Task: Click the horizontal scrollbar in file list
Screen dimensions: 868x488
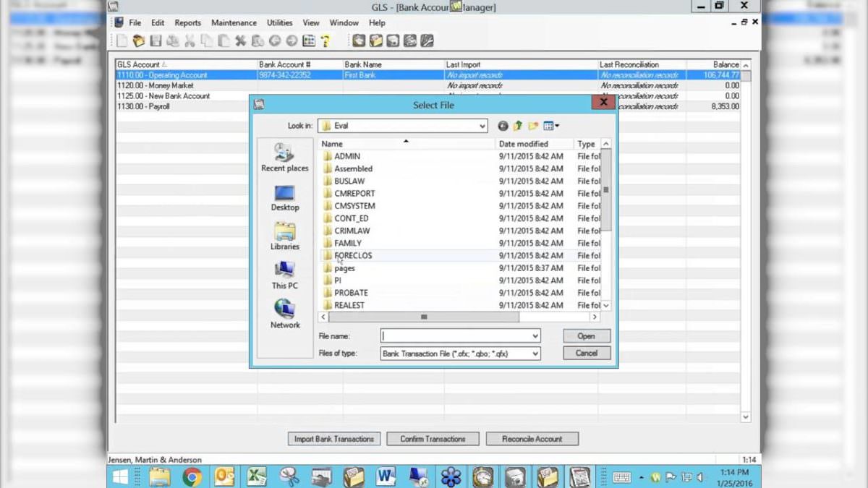Action: click(x=424, y=317)
